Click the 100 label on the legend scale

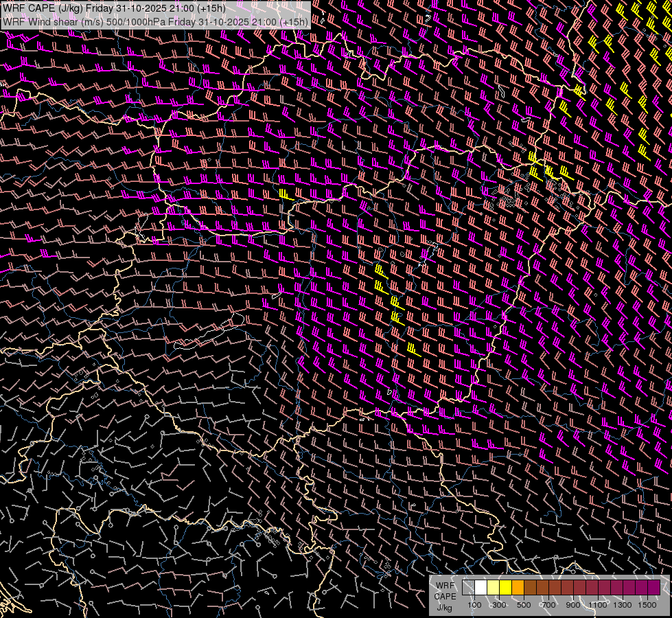(x=474, y=605)
